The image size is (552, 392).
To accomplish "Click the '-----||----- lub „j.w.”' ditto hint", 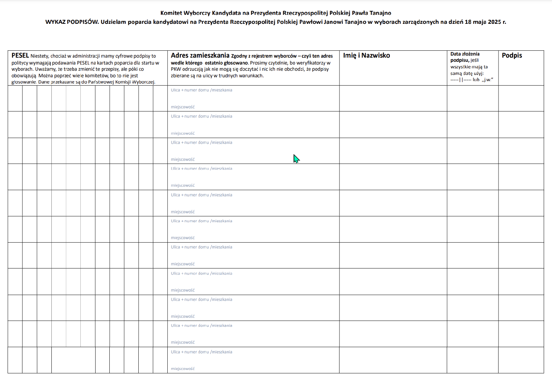I will point(472,80).
